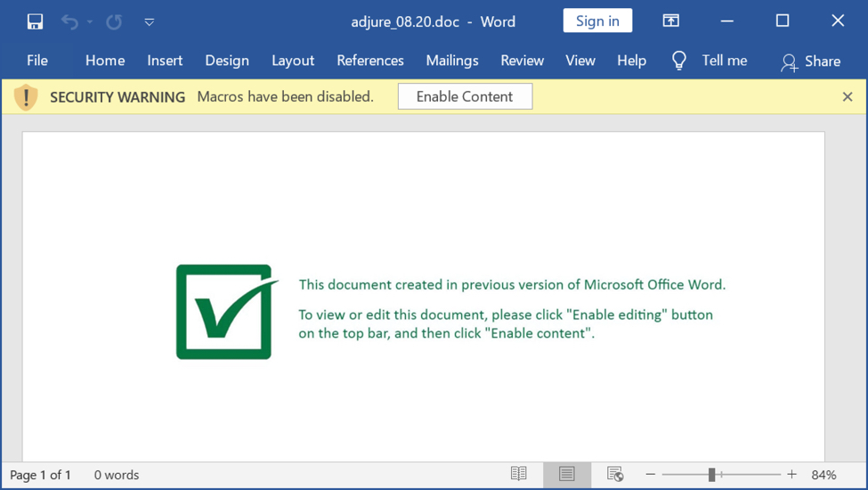The height and width of the screenshot is (490, 868).
Task: Click the SECURITY WARNING label
Action: 118,97
